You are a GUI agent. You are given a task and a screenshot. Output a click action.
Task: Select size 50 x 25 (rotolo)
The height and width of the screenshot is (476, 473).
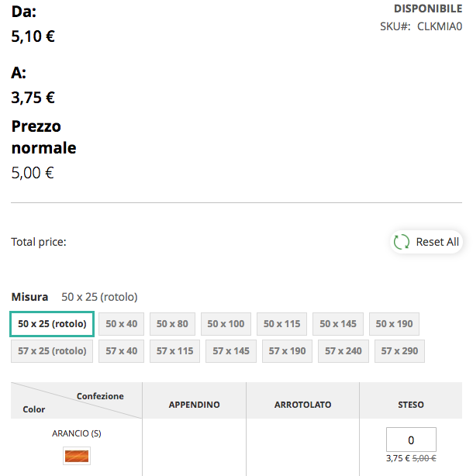point(52,324)
